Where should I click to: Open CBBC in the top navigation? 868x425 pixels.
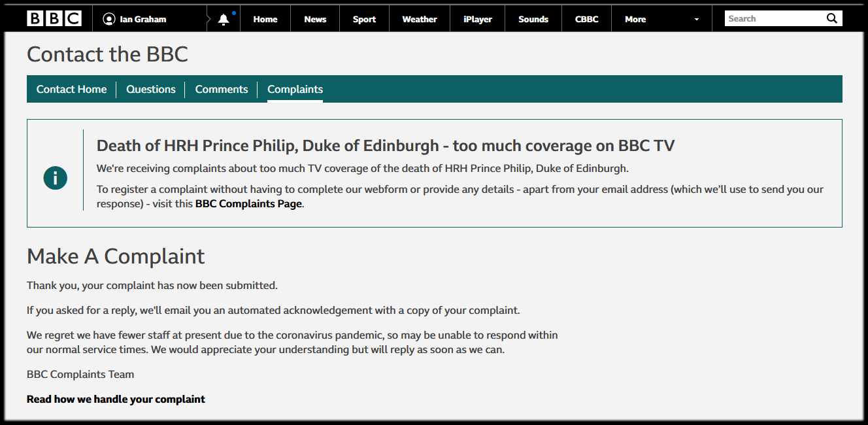pos(586,19)
